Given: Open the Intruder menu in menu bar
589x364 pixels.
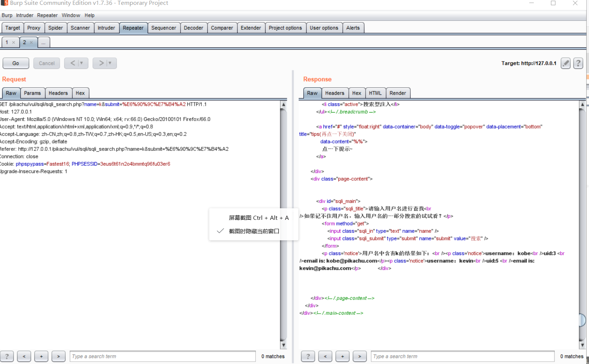Looking at the screenshot, I should tap(25, 15).
